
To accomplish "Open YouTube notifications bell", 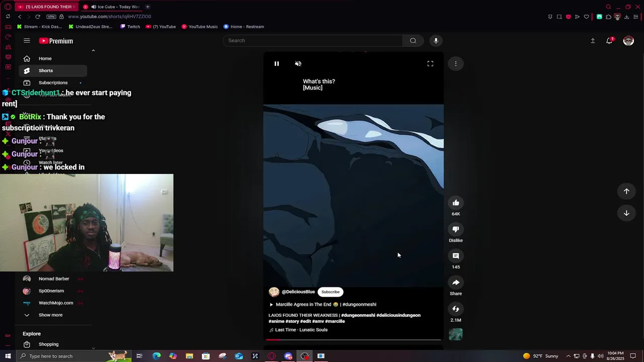I will [609, 41].
